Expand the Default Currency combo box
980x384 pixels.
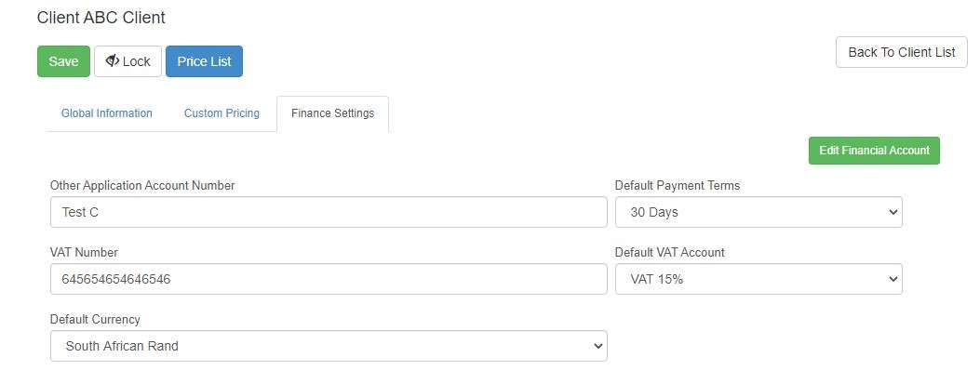click(x=329, y=346)
